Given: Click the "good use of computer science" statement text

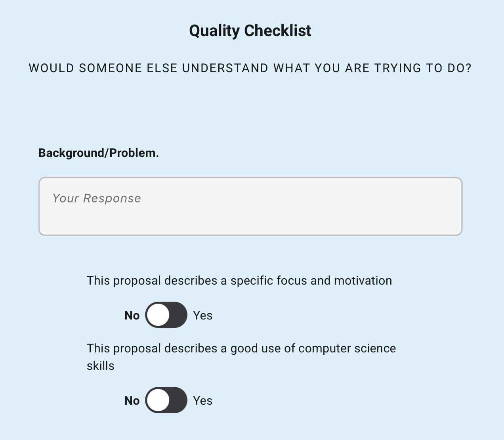Looking at the screenshot, I should (x=241, y=348).
